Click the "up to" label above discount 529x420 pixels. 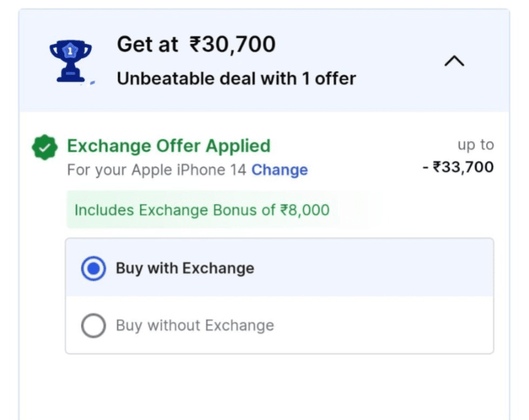[476, 145]
